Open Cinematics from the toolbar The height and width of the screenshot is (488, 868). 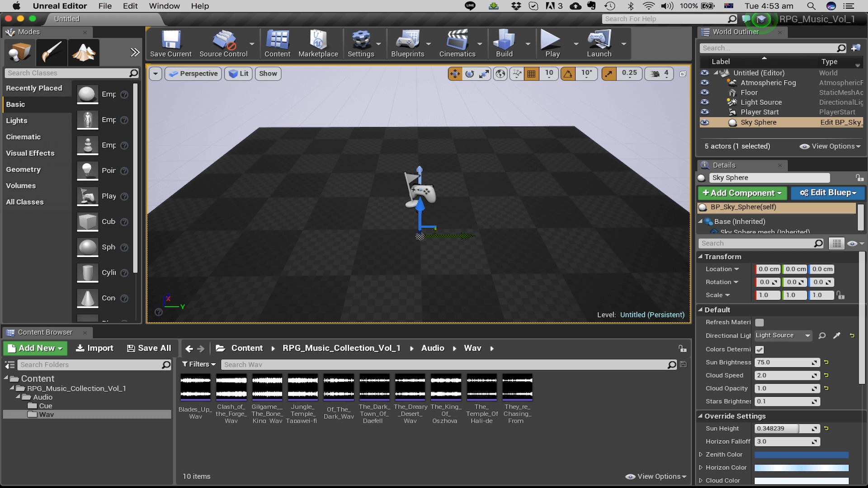point(458,44)
